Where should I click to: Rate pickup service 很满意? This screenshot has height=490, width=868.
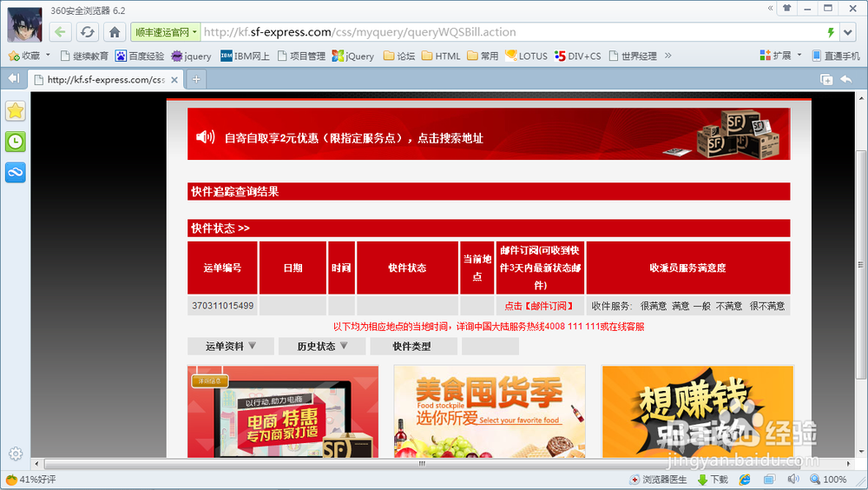pyautogui.click(x=654, y=306)
